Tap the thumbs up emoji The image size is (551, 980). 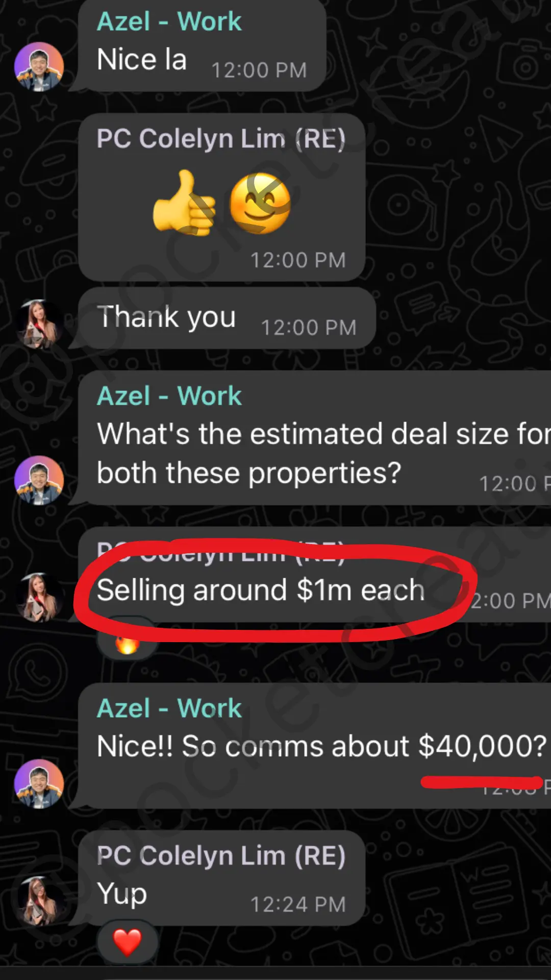point(184,203)
